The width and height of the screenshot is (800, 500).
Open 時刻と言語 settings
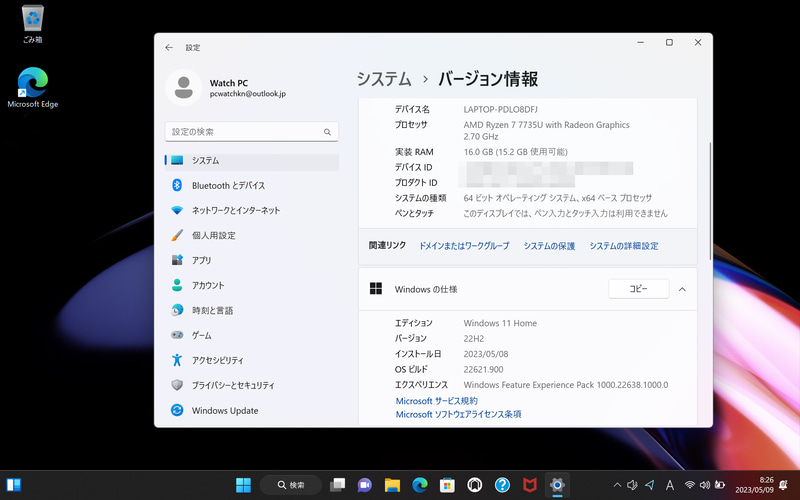click(x=252, y=310)
